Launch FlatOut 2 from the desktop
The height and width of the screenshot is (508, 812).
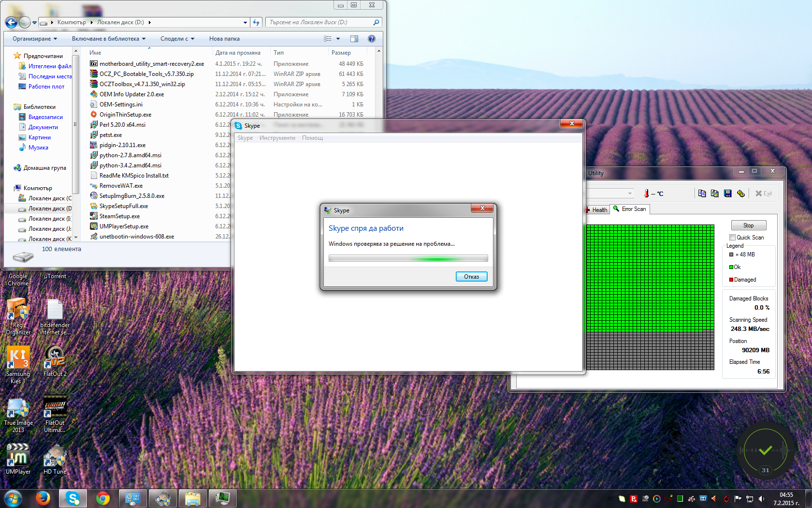coord(55,361)
